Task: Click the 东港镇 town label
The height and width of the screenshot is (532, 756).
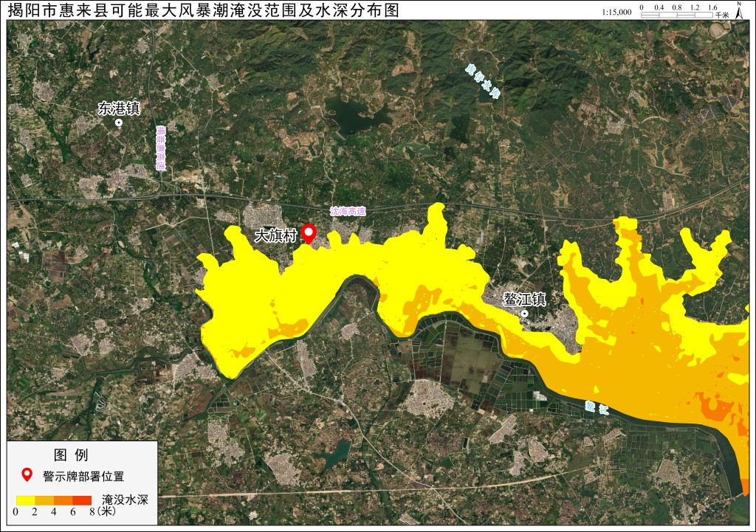Action: (x=119, y=108)
